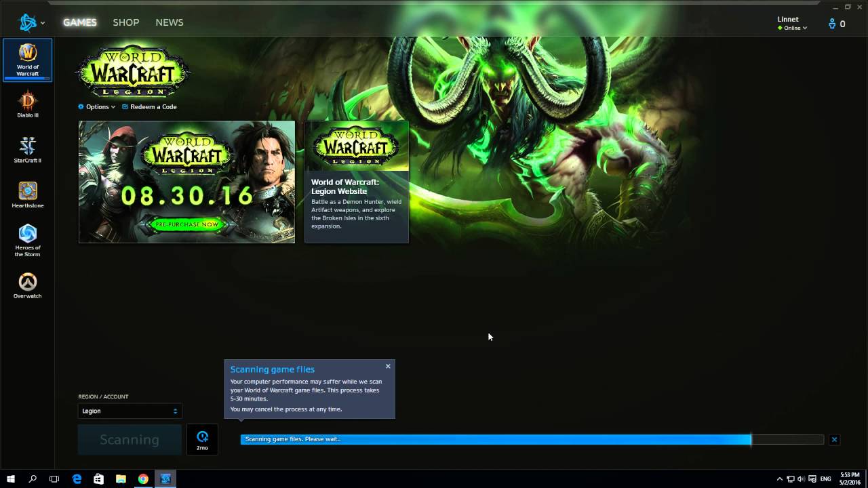Open the Windows Store taskbar icon
Viewport: 868px width, 488px height.
point(99,479)
